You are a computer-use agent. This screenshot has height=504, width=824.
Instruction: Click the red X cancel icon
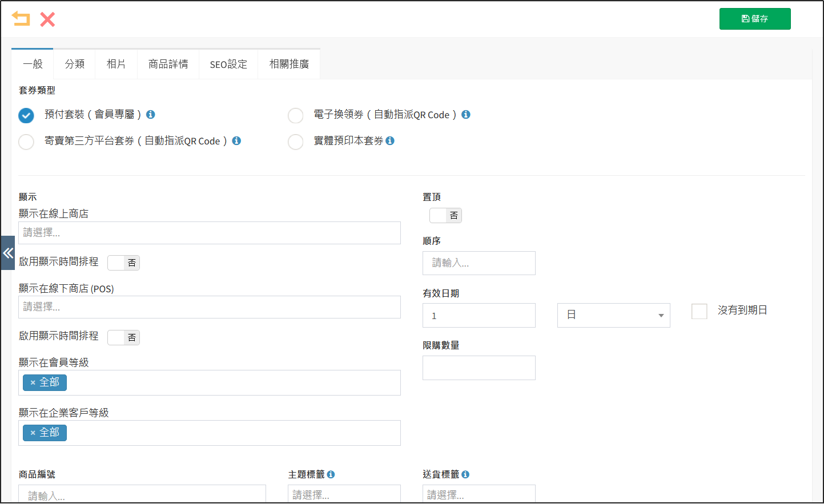[x=47, y=19]
